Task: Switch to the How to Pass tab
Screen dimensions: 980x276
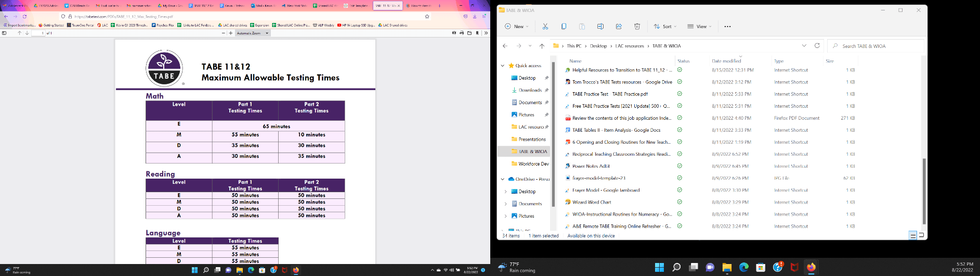Action: pyautogui.click(x=419, y=5)
